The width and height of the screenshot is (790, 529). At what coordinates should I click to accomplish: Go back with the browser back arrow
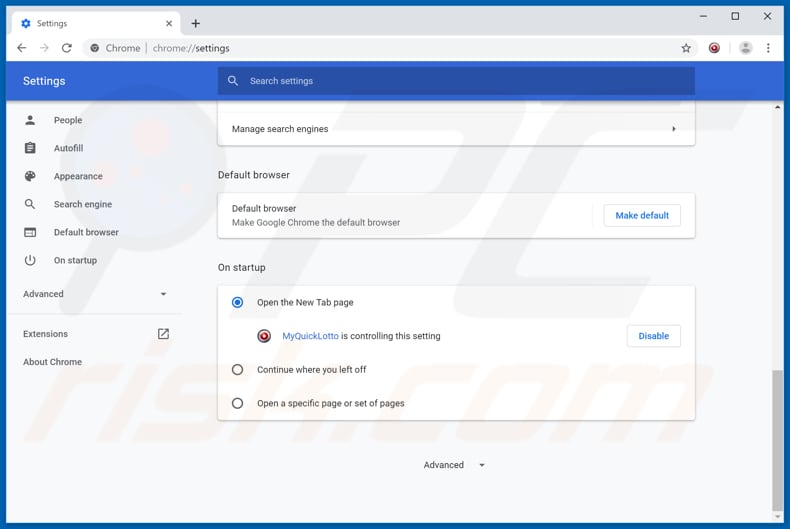pos(22,48)
